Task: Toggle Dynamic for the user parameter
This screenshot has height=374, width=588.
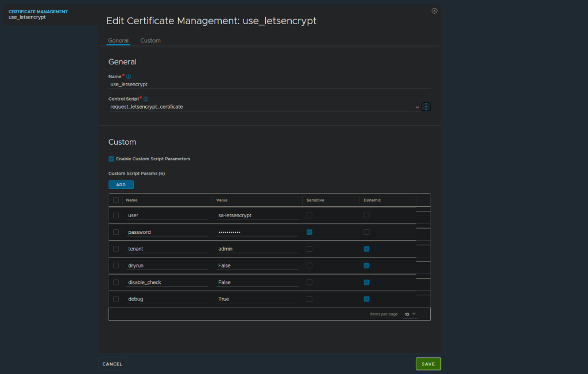Action: coord(366,215)
